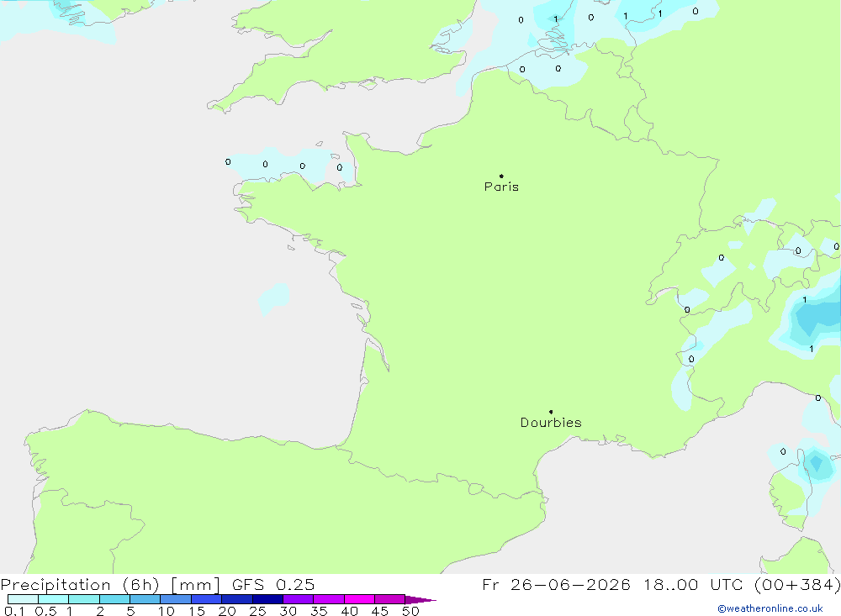Open the weatheronline.co.uk copyright link
The height and width of the screenshot is (616, 841).
tap(770, 608)
